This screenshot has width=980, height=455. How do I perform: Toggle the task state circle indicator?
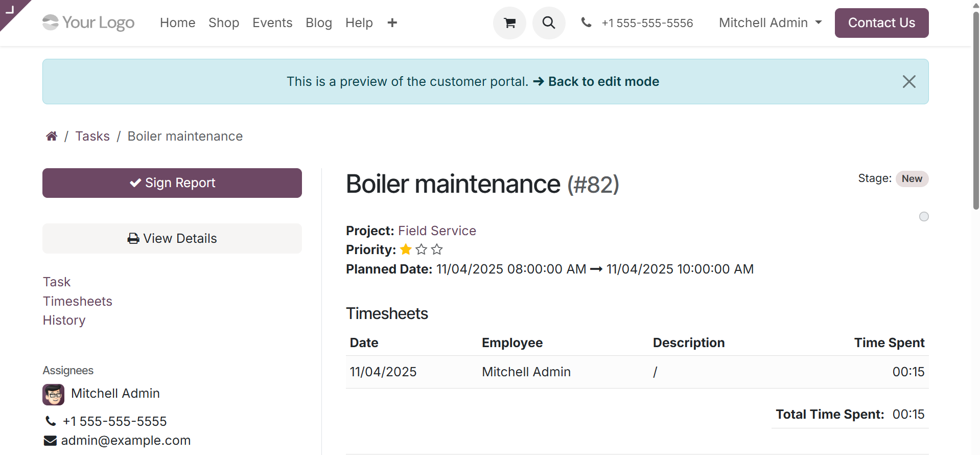tap(924, 217)
